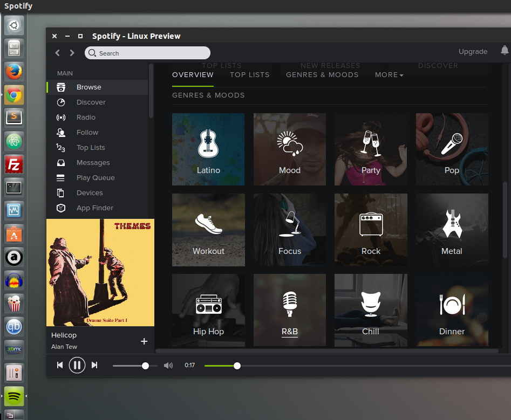Go forward with the right arrow
This screenshot has height=420, width=511.
click(72, 53)
